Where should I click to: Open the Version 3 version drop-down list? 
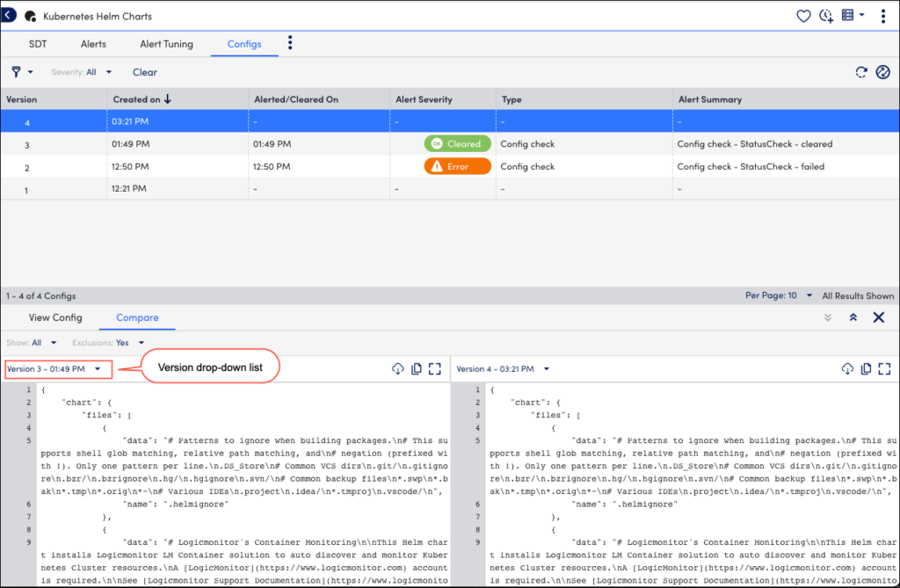[x=57, y=369]
